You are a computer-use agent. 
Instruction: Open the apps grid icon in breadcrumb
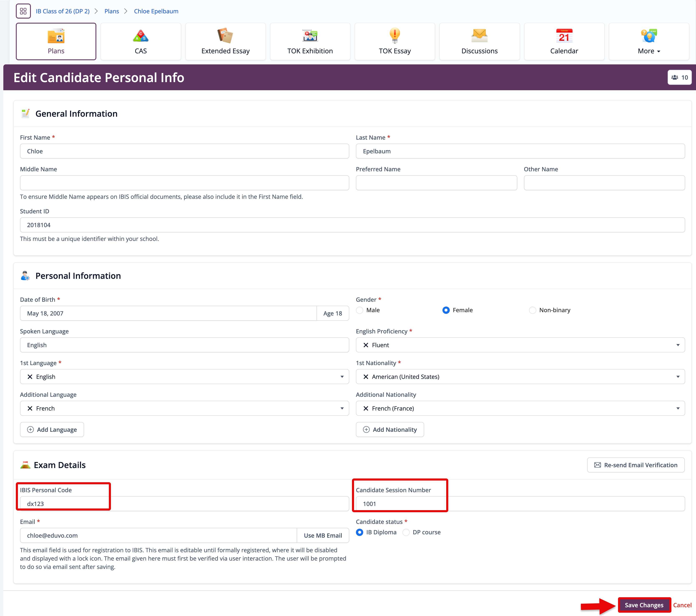[x=23, y=11]
